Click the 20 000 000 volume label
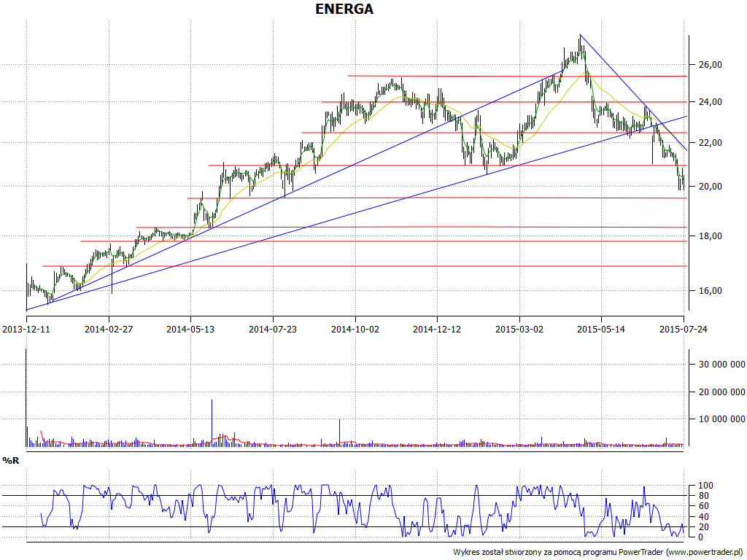The image size is (747, 560). [x=721, y=392]
